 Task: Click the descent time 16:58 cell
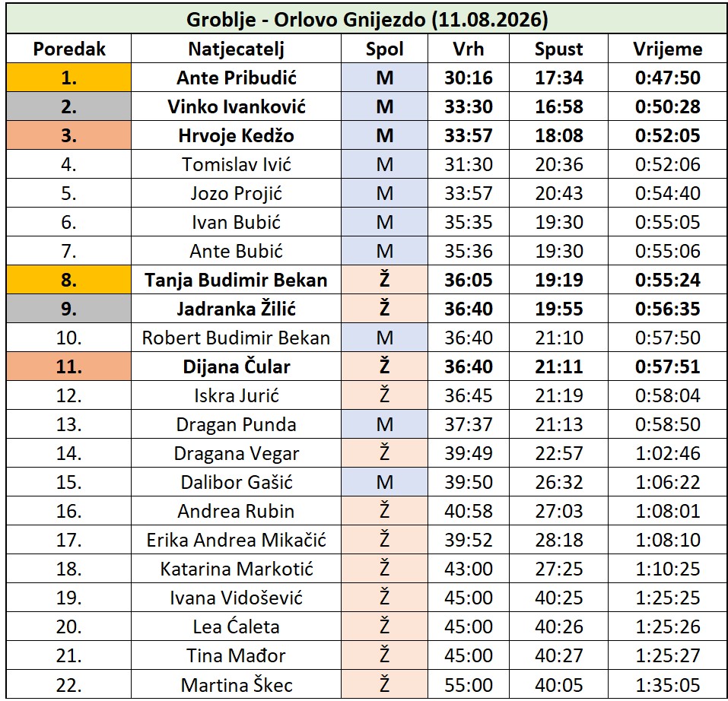(558, 106)
